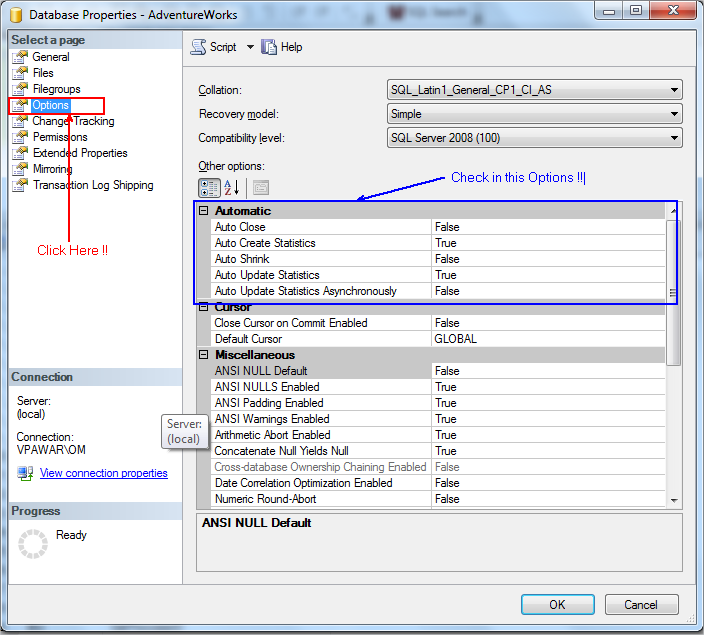Switch to Categorized view in property grid

(x=210, y=187)
